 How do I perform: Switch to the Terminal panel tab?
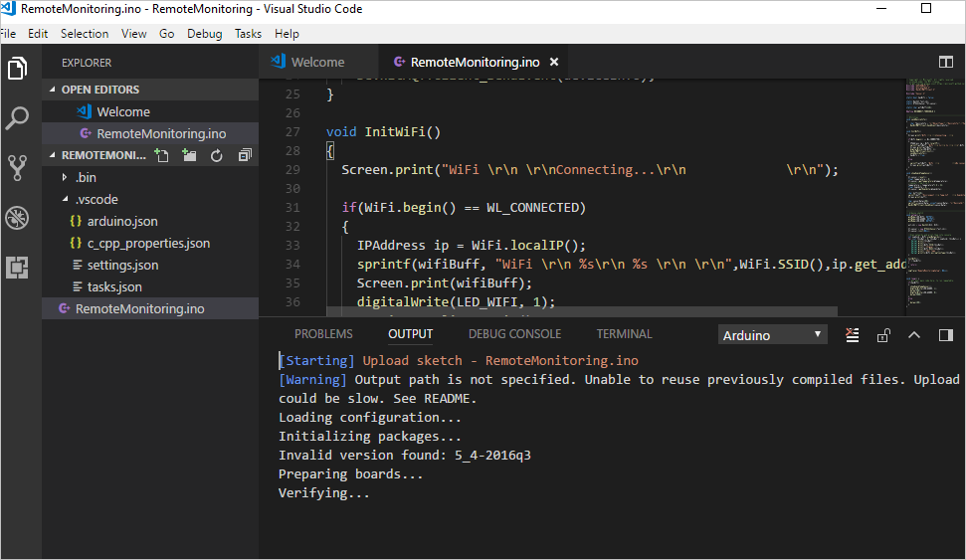624,334
